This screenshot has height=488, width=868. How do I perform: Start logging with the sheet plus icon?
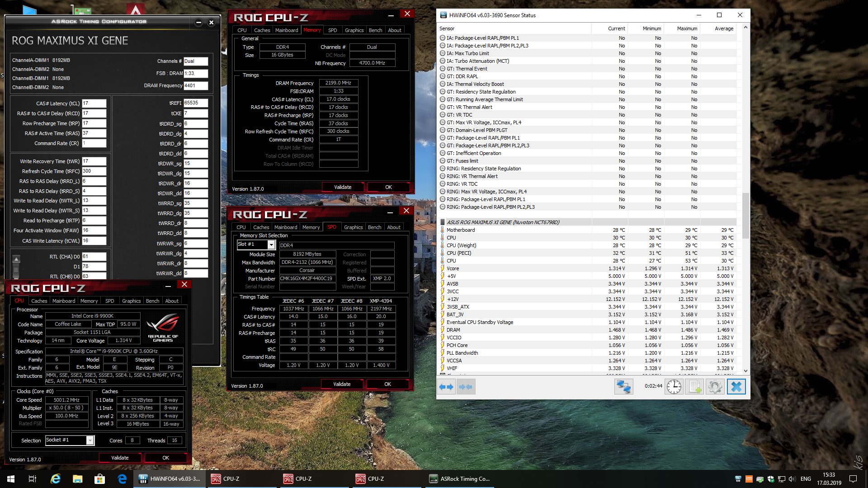click(694, 387)
